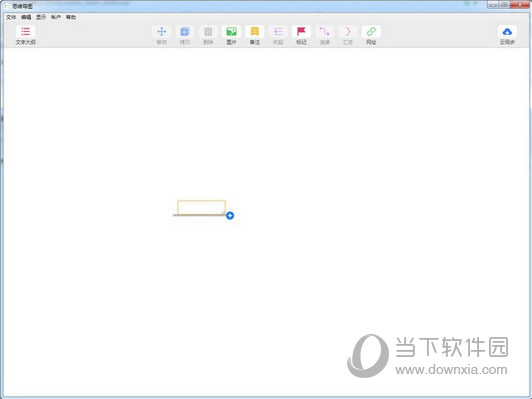The image size is (532, 399).
Task: Open the Account (帐户) menu
Action: pyautogui.click(x=56, y=17)
